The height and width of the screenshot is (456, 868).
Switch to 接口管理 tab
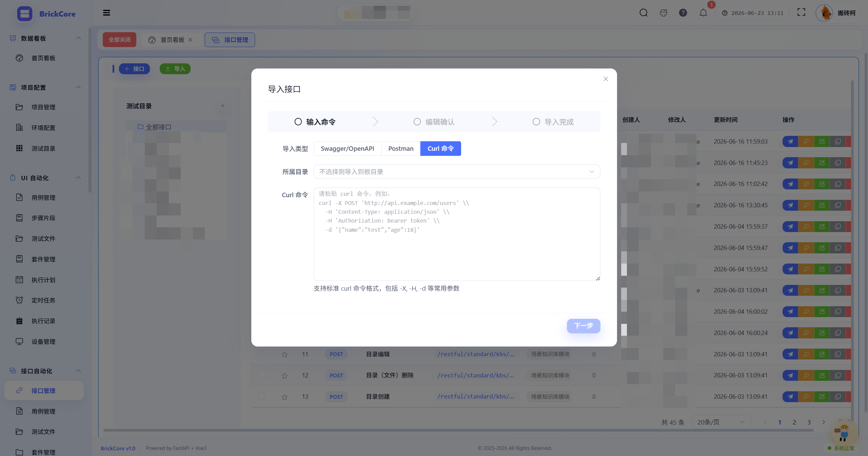click(230, 40)
